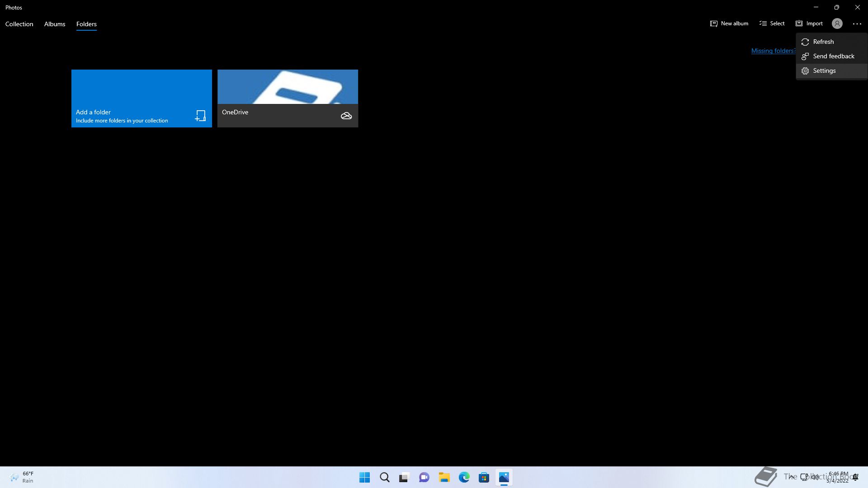
Task: Switch to the Collection tab
Action: click(19, 24)
